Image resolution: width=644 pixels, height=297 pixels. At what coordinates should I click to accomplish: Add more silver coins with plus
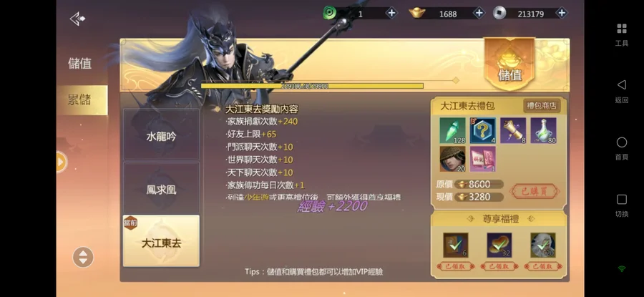[x=562, y=13]
